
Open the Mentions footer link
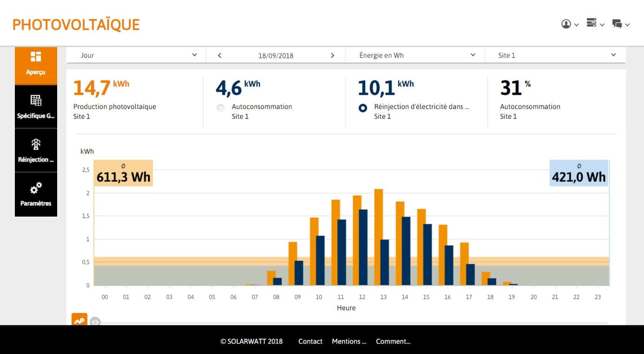348,341
